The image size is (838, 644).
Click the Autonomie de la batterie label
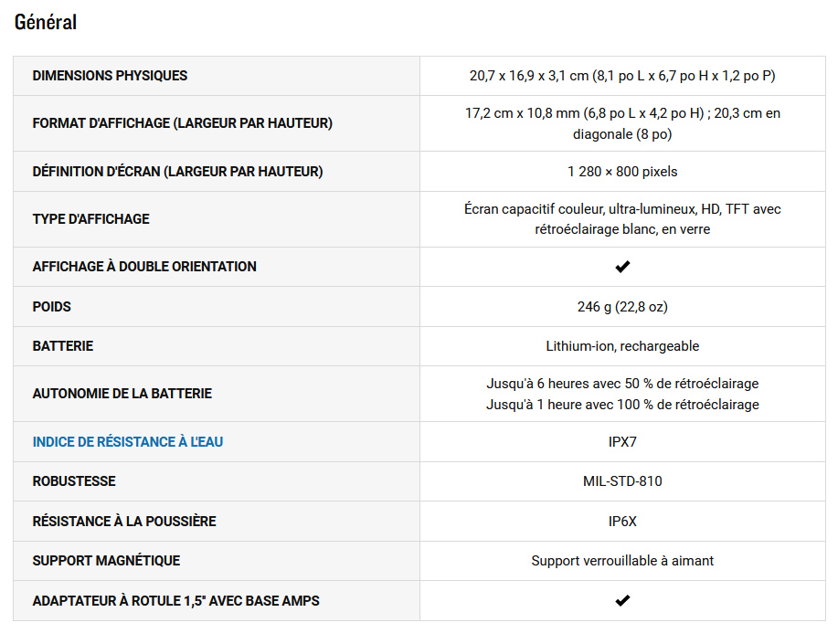pos(122,394)
